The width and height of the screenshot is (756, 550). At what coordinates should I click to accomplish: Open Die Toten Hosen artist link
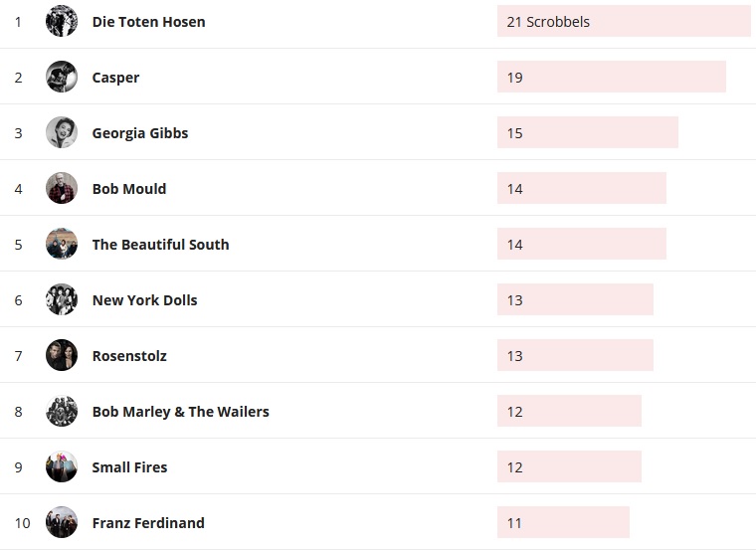148,22
